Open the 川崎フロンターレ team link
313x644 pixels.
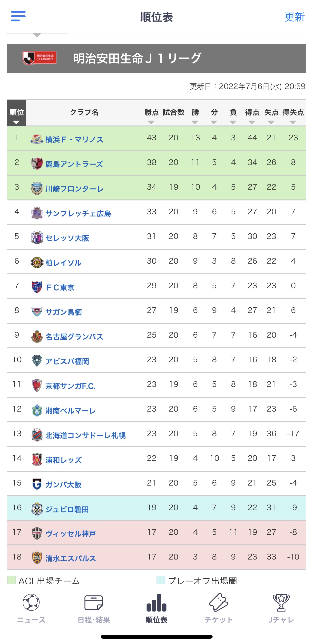click(x=74, y=189)
